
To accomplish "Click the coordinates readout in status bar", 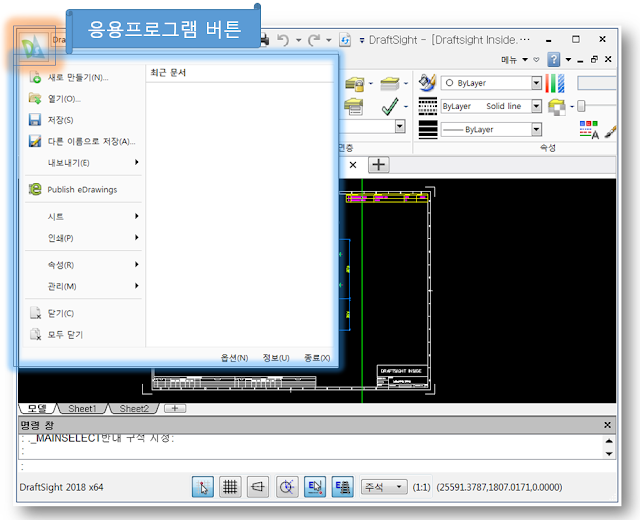I will pos(499,487).
